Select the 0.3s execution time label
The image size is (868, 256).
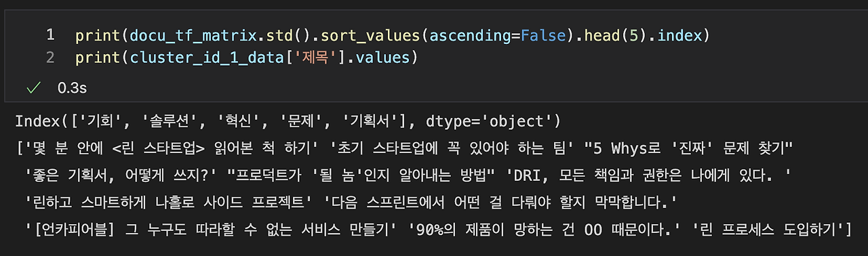73,88
